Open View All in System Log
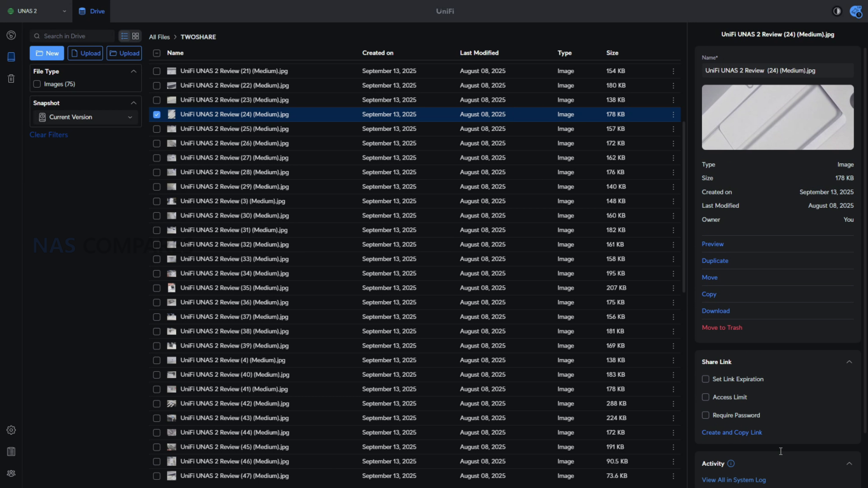This screenshot has width=868, height=488. [x=734, y=480]
